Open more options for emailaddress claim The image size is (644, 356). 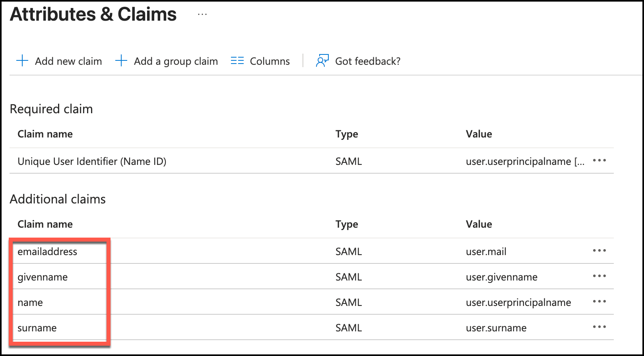(599, 251)
